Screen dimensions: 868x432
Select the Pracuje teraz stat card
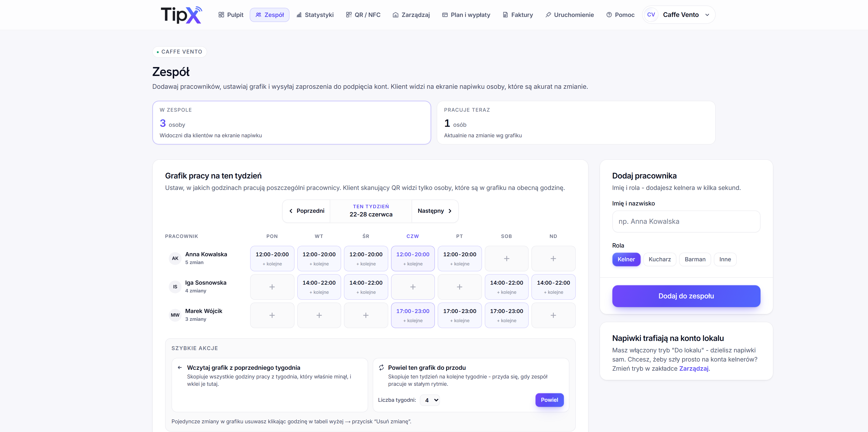tap(576, 123)
